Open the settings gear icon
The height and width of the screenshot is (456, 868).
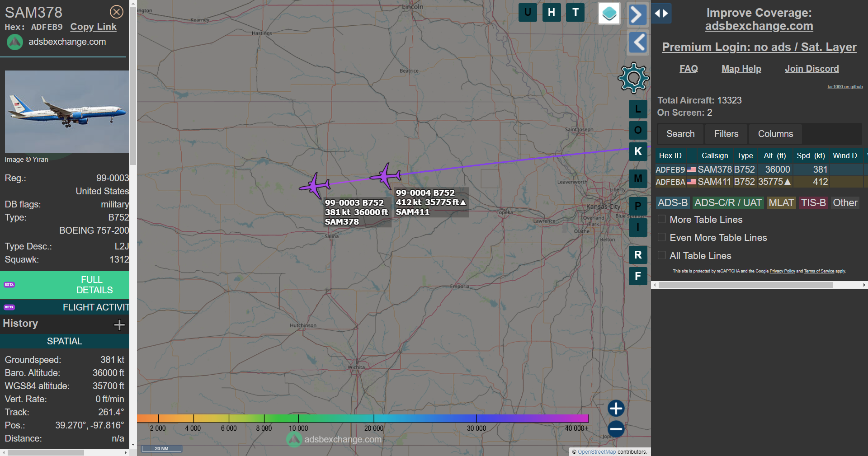coord(633,78)
